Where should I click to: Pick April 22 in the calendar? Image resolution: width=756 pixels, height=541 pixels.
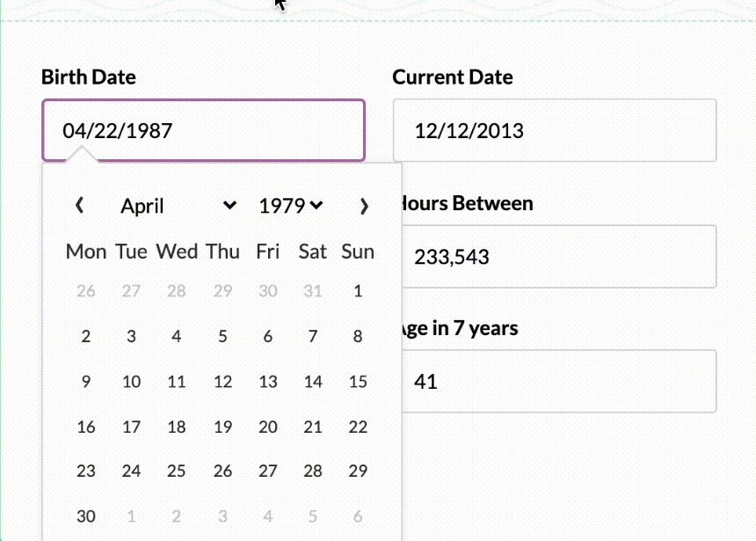click(x=358, y=427)
